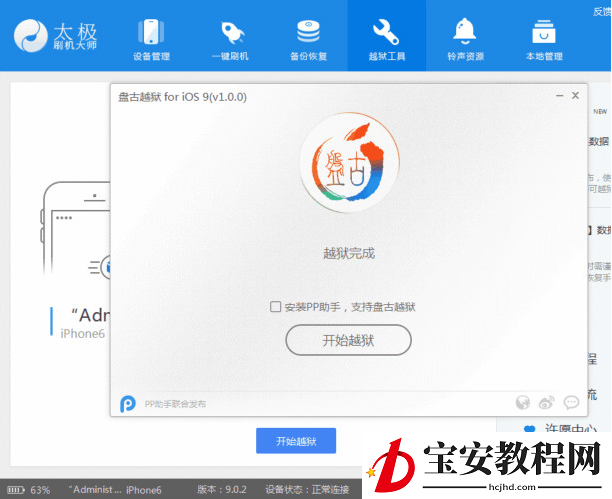Open the website globe icon in dialog footer
612x499 pixels.
pyautogui.click(x=523, y=402)
